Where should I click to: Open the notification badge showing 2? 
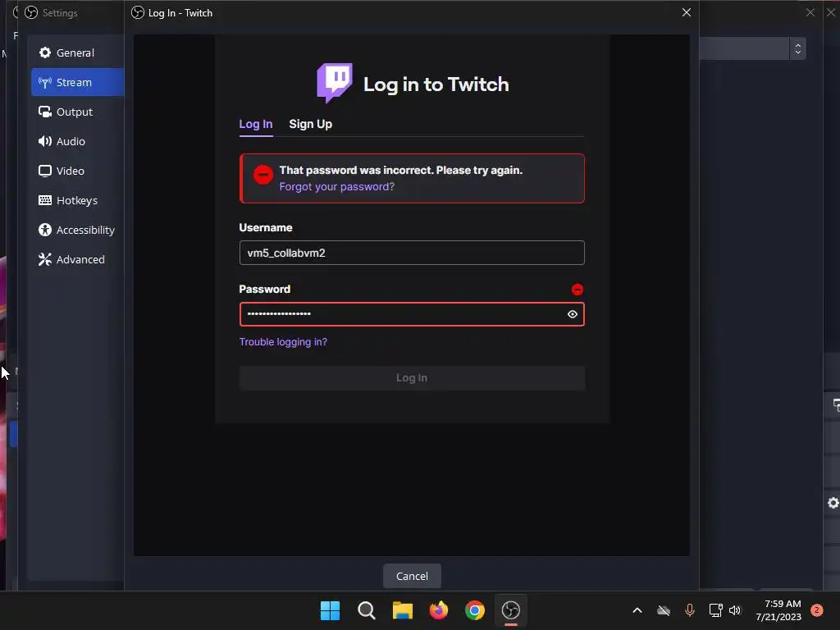pyautogui.click(x=817, y=610)
